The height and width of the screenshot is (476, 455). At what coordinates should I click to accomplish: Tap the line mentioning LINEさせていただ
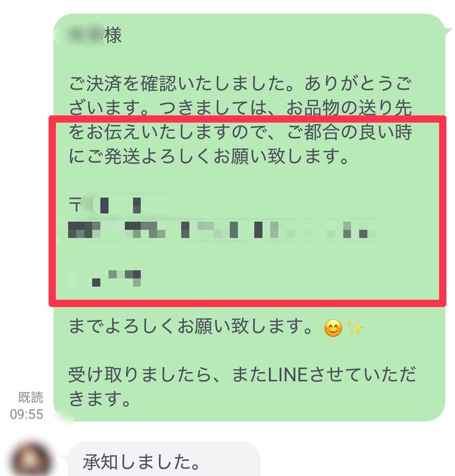242,375
